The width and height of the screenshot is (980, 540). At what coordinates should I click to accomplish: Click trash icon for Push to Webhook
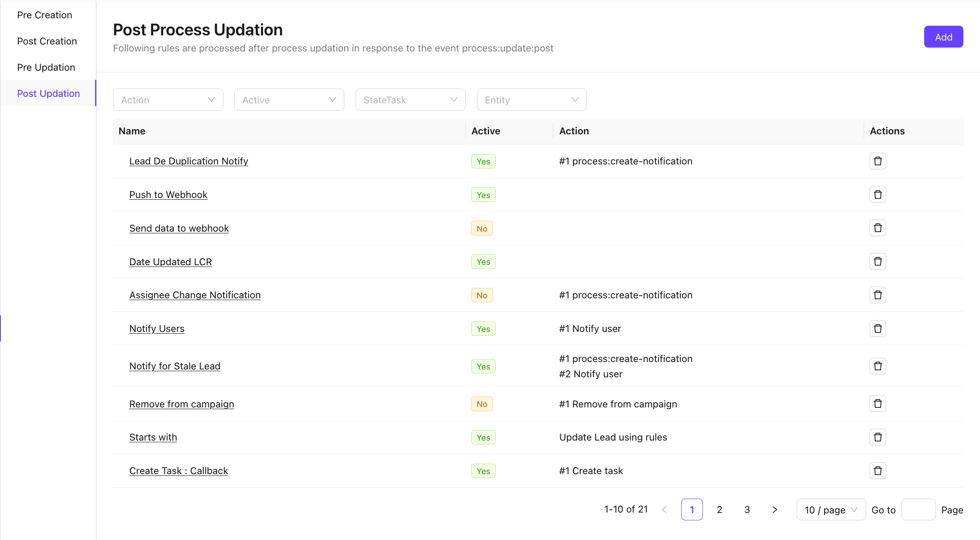pos(877,195)
